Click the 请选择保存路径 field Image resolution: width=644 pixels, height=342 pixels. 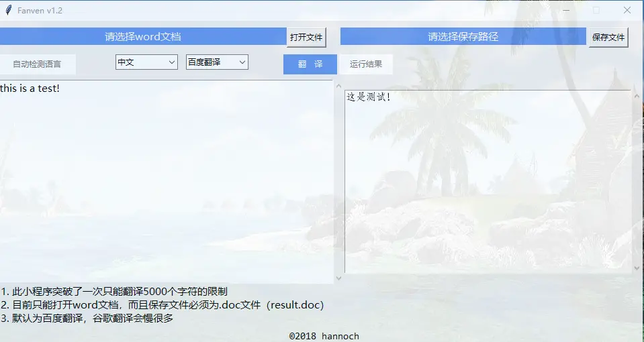tap(463, 36)
